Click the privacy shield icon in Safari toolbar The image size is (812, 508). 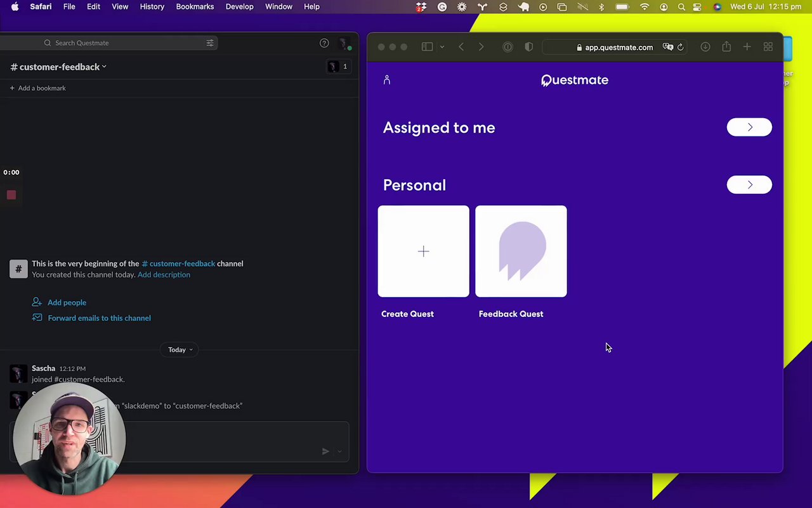tap(528, 47)
